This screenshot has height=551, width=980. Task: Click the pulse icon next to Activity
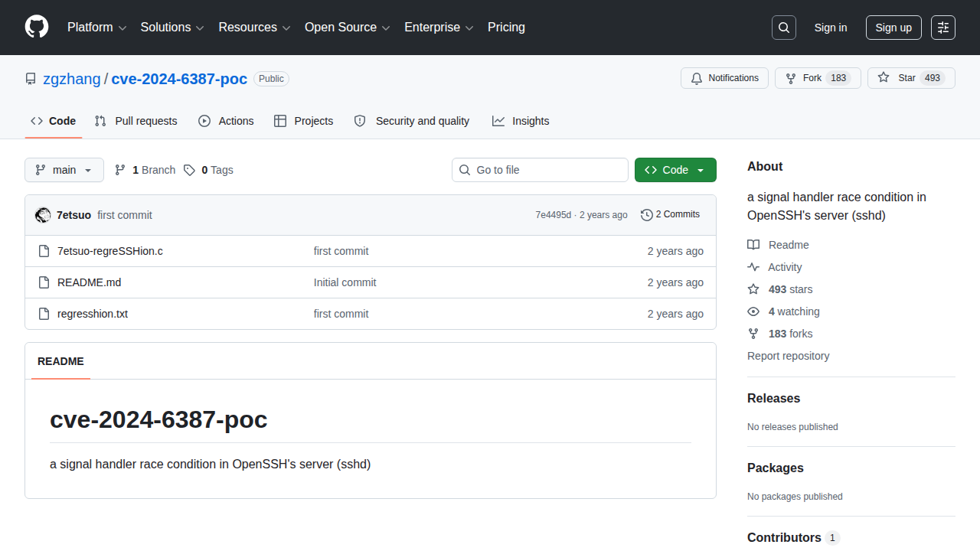[753, 267]
